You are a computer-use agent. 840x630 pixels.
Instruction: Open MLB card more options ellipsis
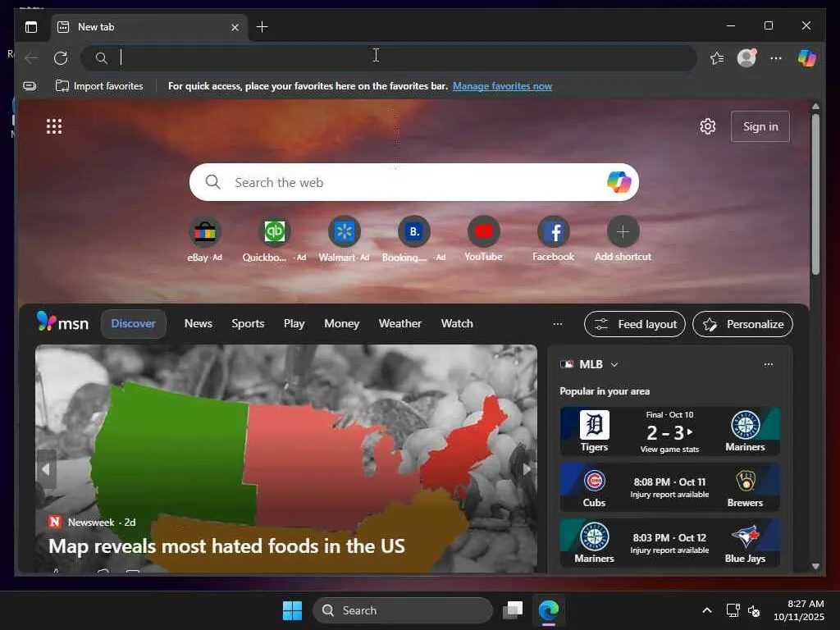[768, 364]
